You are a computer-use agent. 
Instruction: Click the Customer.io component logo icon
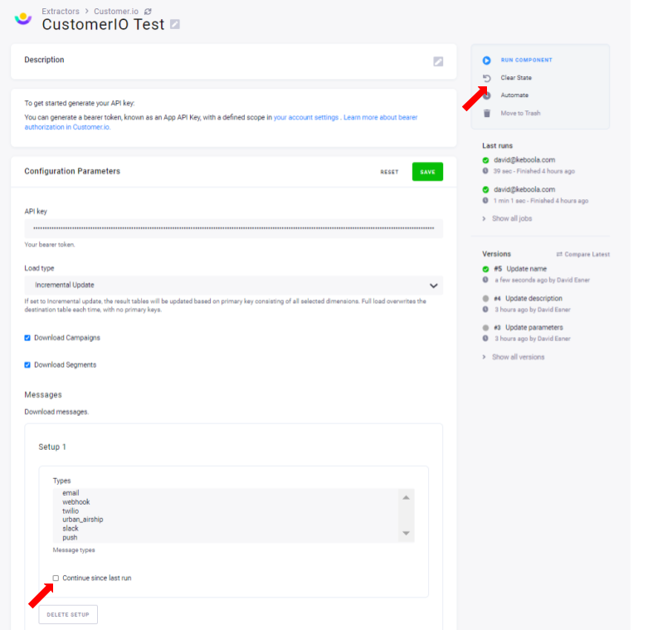pos(23,18)
